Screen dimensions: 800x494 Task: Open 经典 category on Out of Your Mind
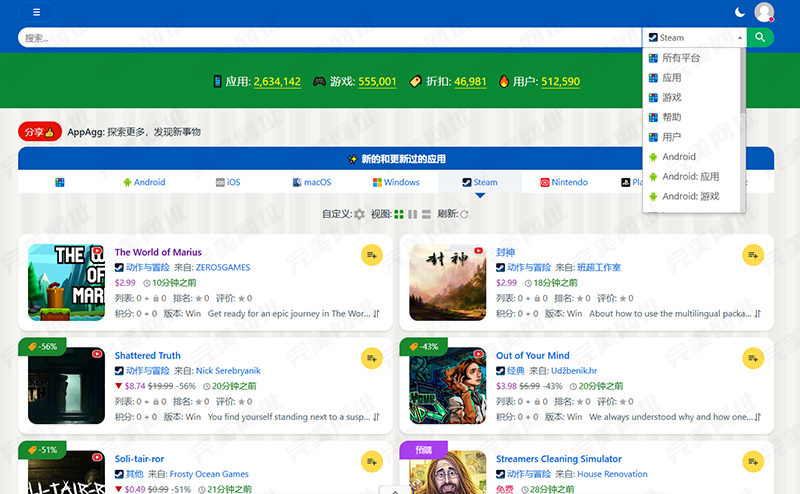pyautogui.click(x=515, y=370)
